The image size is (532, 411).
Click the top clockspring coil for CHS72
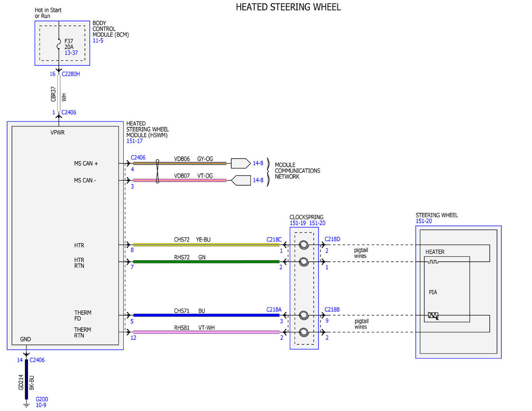(x=304, y=244)
